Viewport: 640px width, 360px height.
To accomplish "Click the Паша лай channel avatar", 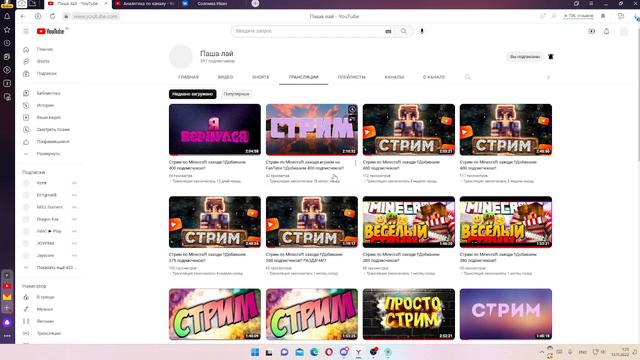I will coord(181,57).
